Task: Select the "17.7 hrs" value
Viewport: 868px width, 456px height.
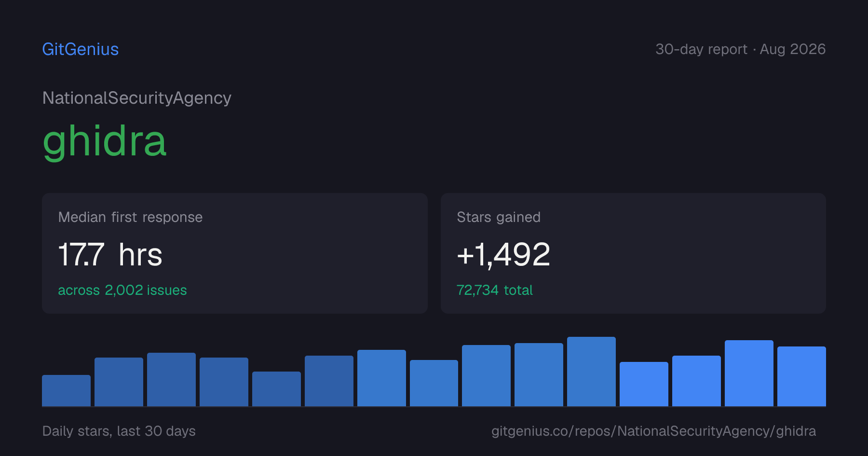Action: [110, 254]
